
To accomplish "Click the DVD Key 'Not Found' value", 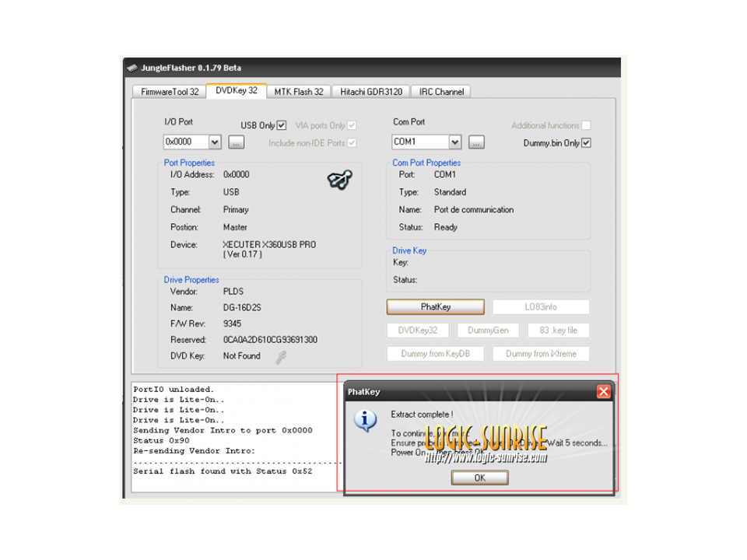I will point(241,356).
